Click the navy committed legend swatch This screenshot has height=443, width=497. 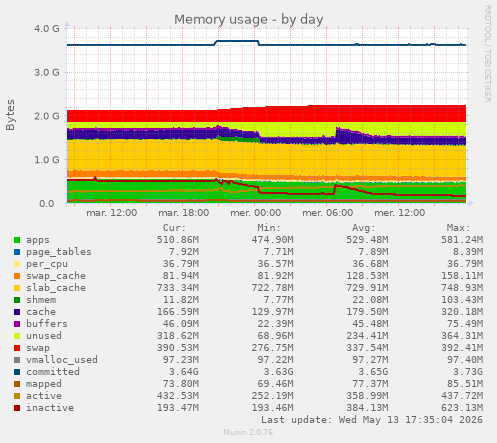tap(17, 372)
